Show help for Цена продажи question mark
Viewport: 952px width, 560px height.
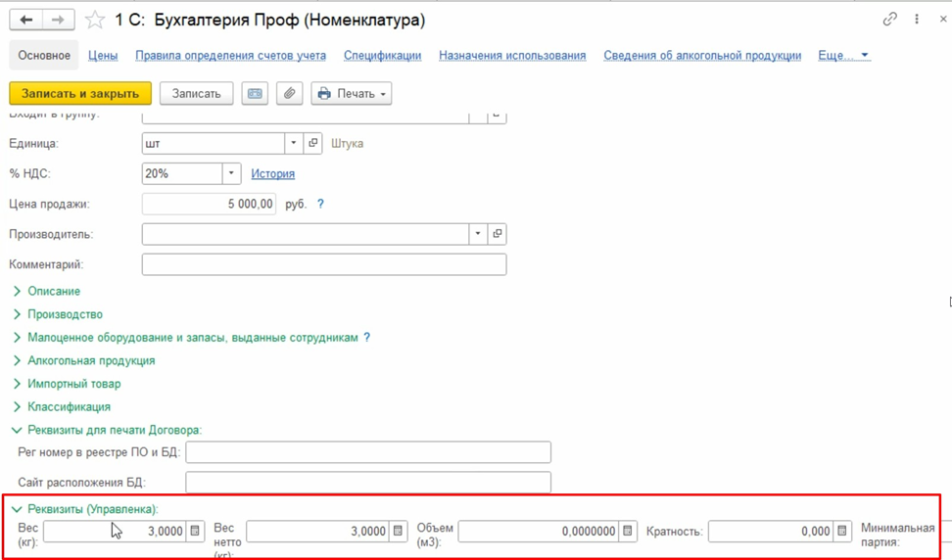coord(320,204)
